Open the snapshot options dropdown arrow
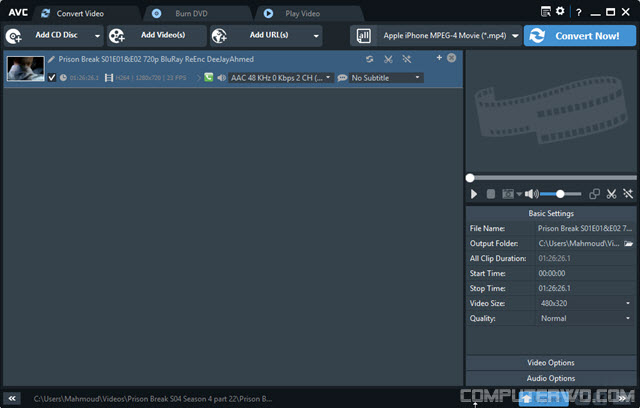Screen dimensions: 640x408 point(519,194)
